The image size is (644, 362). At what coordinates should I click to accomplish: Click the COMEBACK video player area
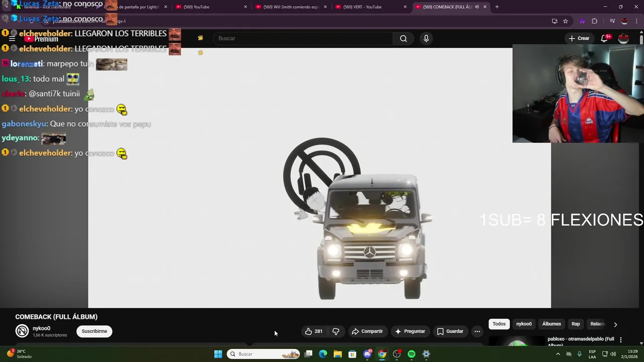319,178
